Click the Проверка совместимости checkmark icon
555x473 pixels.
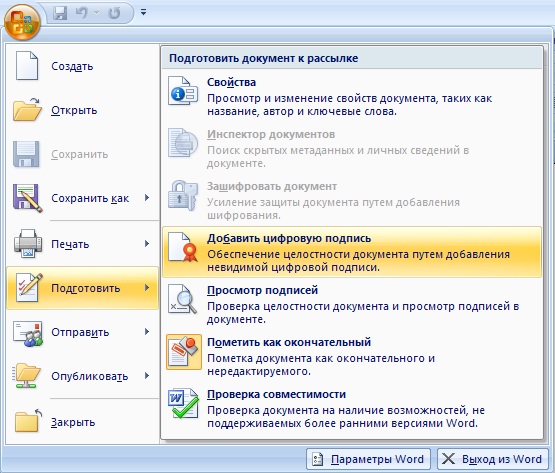183,403
